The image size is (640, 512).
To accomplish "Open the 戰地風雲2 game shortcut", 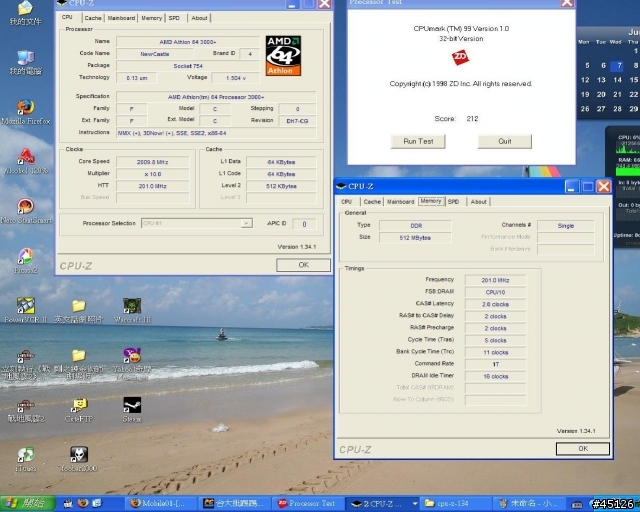I will pyautogui.click(x=25, y=410).
